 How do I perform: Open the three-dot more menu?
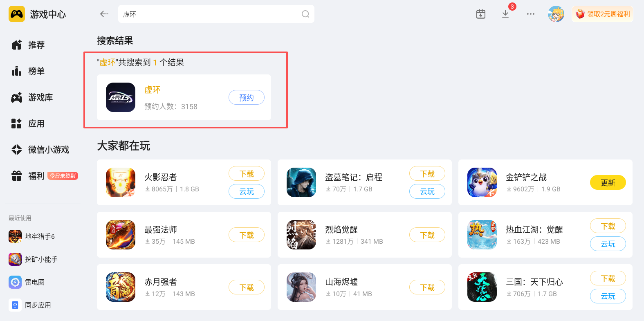(530, 14)
